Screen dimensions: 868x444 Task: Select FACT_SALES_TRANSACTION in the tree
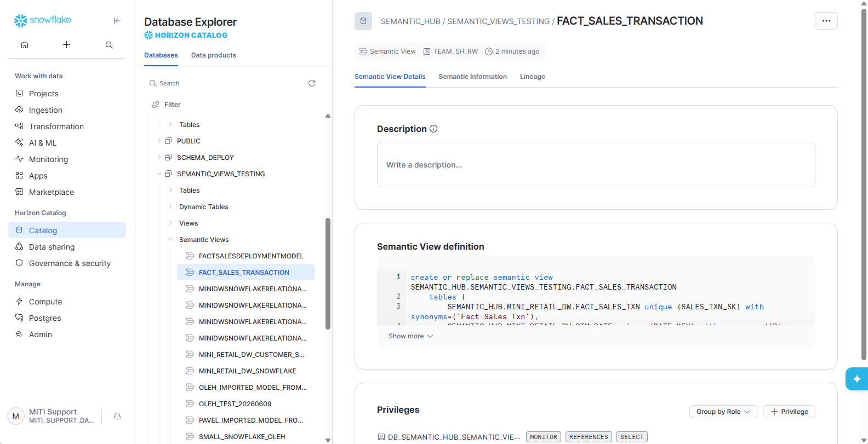tap(246, 272)
